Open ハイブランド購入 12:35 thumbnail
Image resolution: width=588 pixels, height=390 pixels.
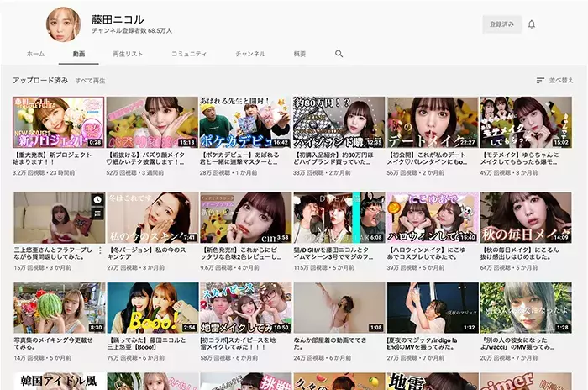[339, 123]
